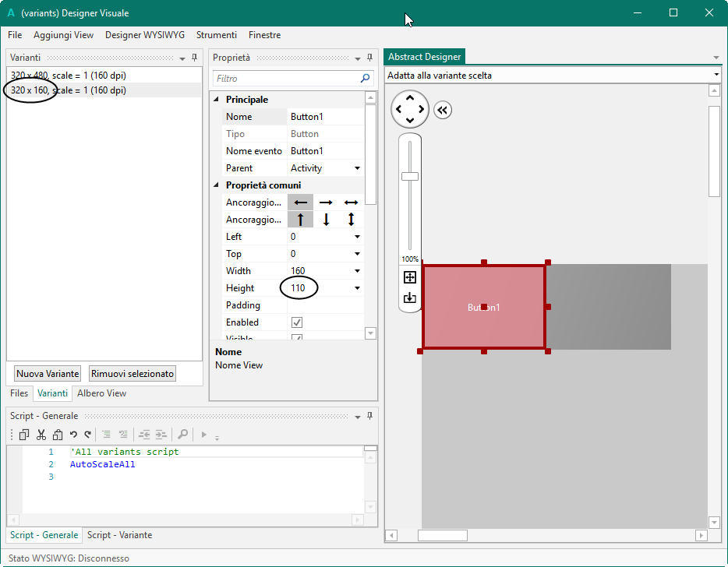Switch to the Script - Variante tab
This screenshot has height=567, width=728.
[x=119, y=535]
